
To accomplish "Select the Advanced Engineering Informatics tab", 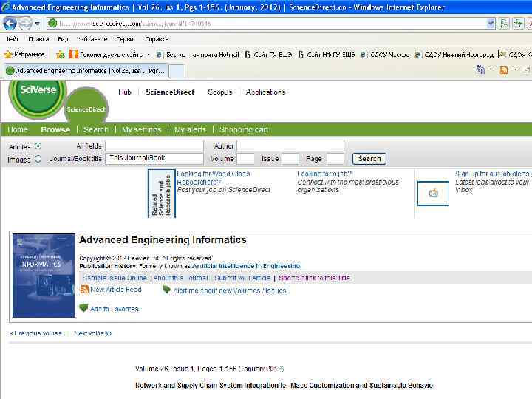I will [x=86, y=71].
